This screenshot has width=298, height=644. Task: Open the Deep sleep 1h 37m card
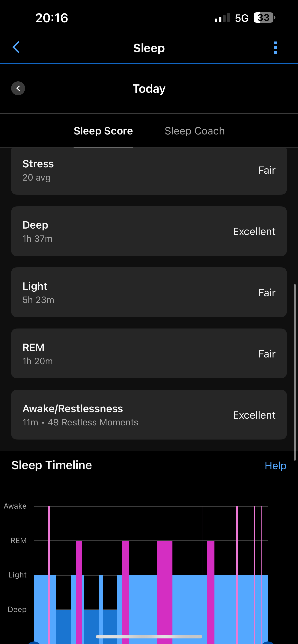pos(149,231)
